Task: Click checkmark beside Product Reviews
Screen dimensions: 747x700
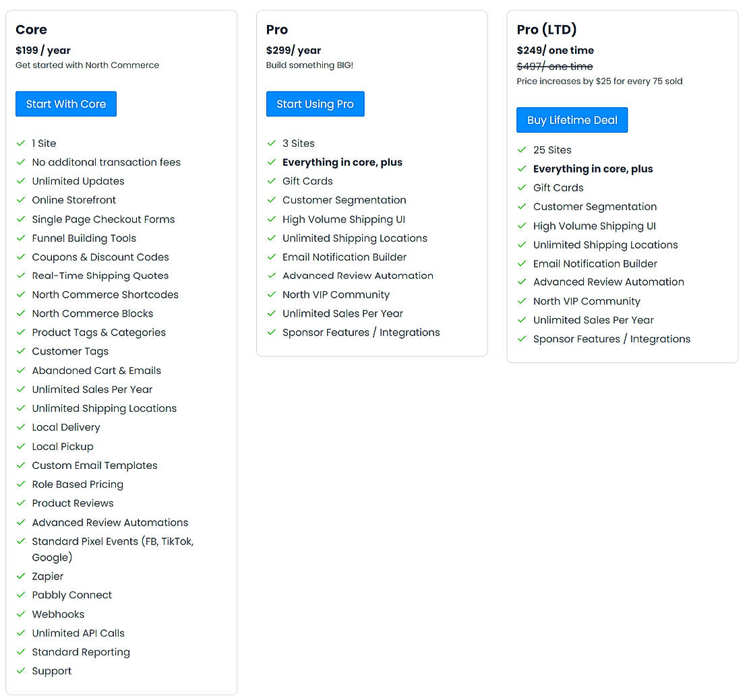Action: [x=21, y=503]
